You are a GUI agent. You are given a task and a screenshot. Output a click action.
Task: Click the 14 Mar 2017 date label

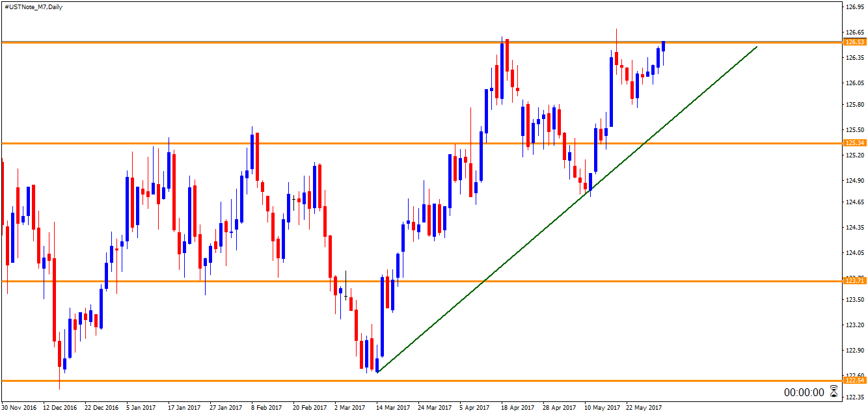(394, 408)
